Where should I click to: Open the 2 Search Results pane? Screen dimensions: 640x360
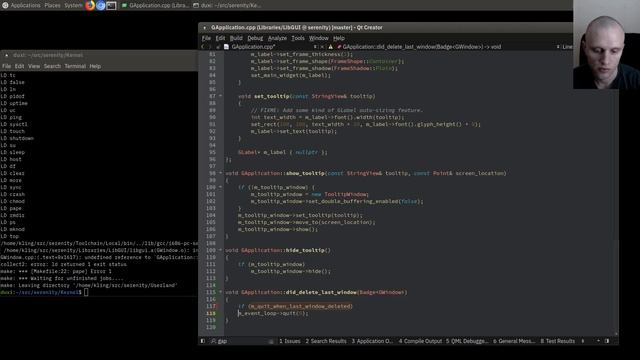coord(326,341)
